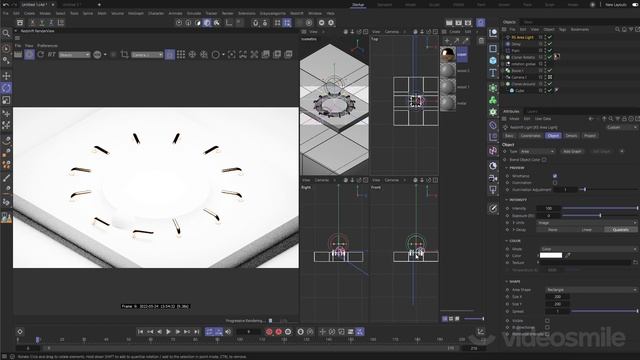Toggle Blend Object Color checkbox

pos(544,160)
